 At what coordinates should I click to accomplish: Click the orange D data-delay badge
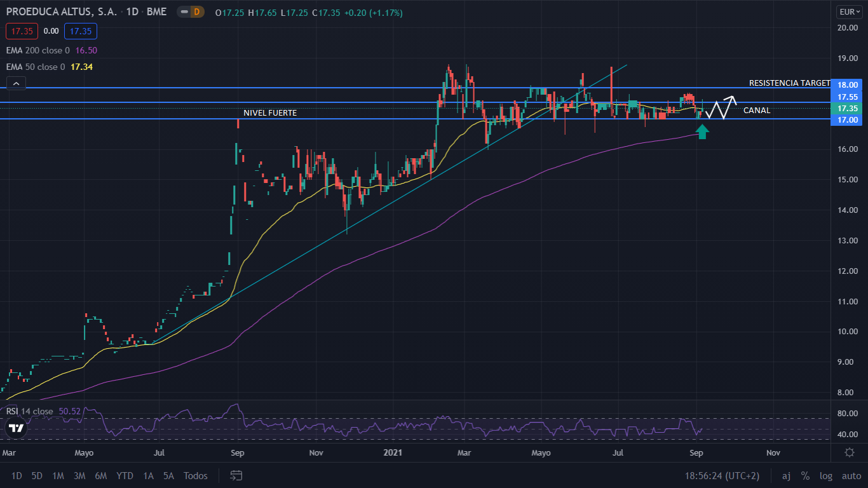coord(196,12)
